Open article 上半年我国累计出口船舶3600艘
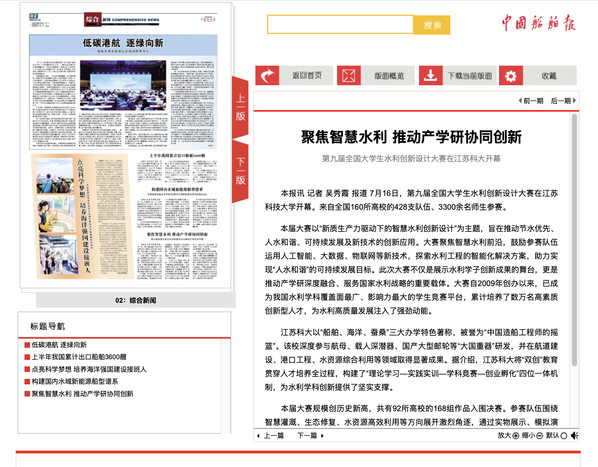This screenshot has height=467, width=598. pos(79,357)
